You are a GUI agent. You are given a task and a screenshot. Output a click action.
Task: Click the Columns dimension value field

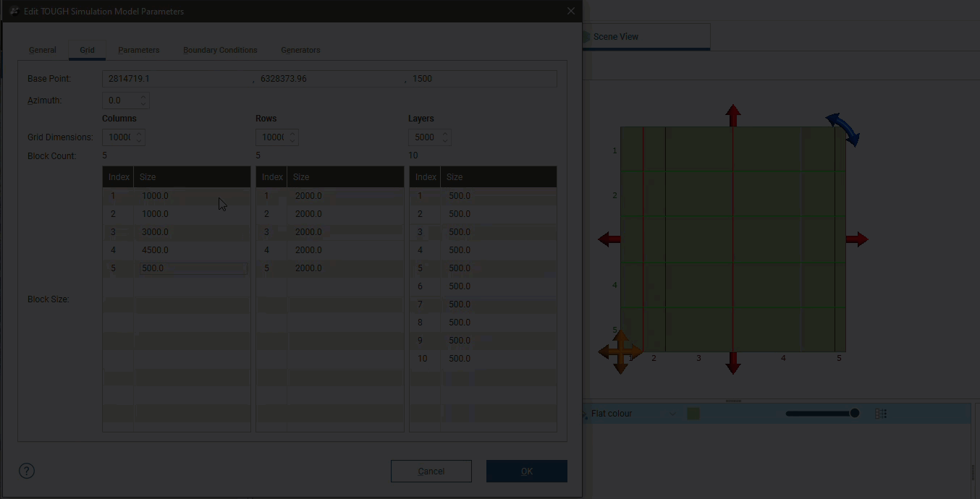(119, 137)
